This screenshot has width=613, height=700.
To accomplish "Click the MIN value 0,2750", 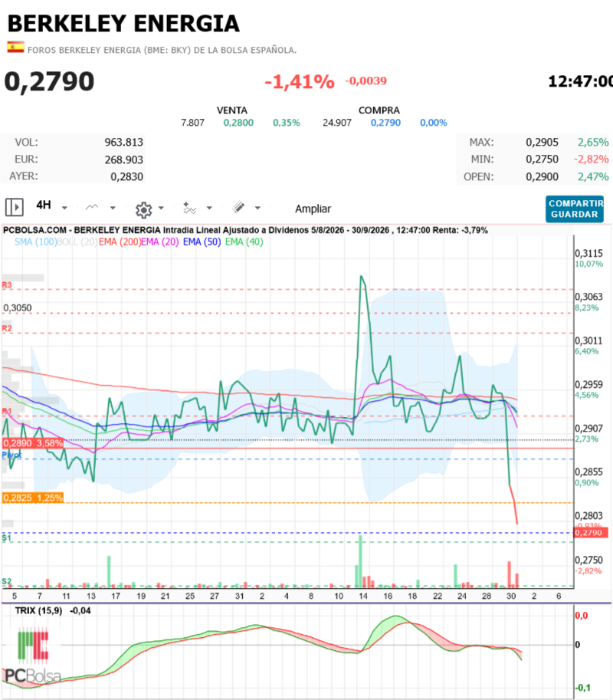I will (542, 159).
